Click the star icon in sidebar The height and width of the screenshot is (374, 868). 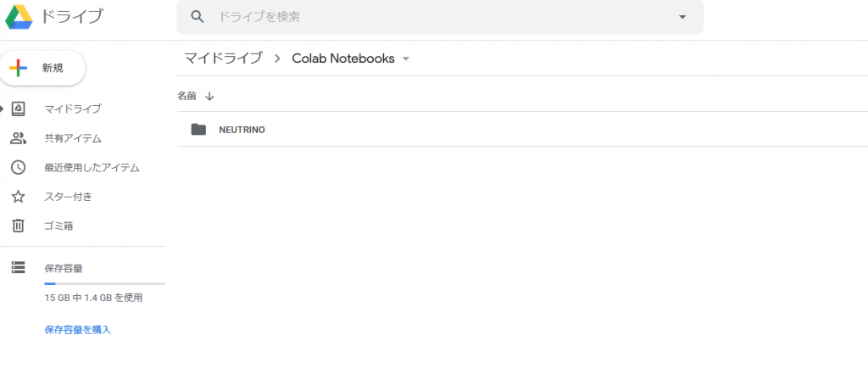pyautogui.click(x=19, y=196)
